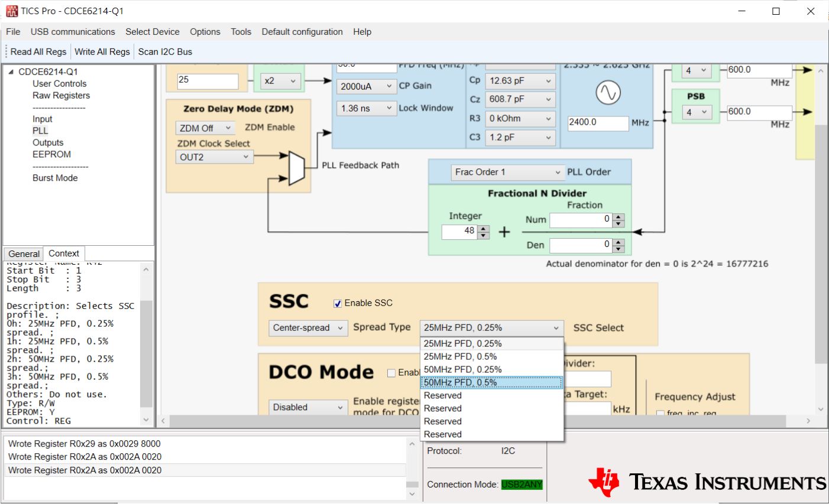This screenshot has height=504, width=829.
Task: Open the R3 0 kOhm dropdown
Action: 520,119
